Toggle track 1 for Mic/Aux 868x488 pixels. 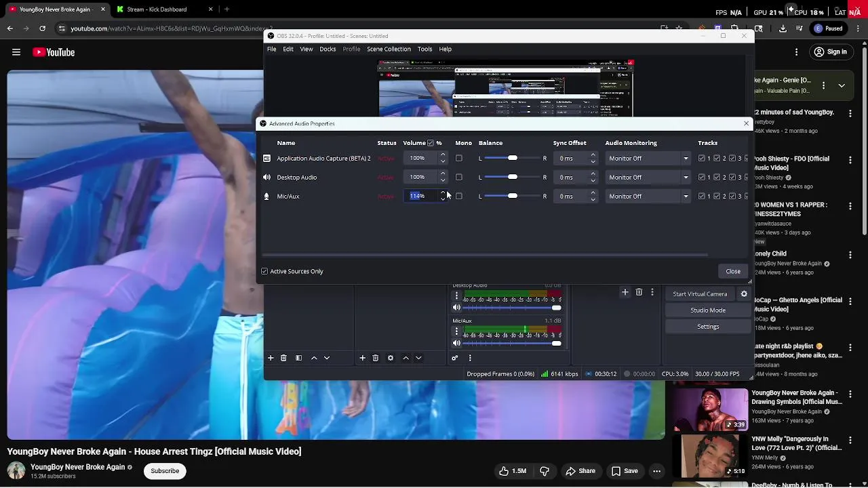point(702,197)
